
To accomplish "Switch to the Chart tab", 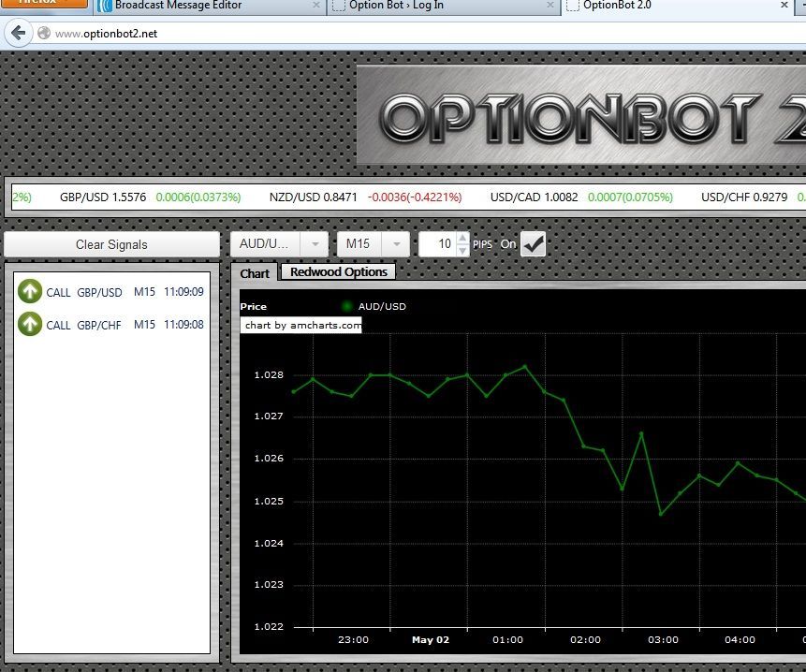I will [255, 273].
